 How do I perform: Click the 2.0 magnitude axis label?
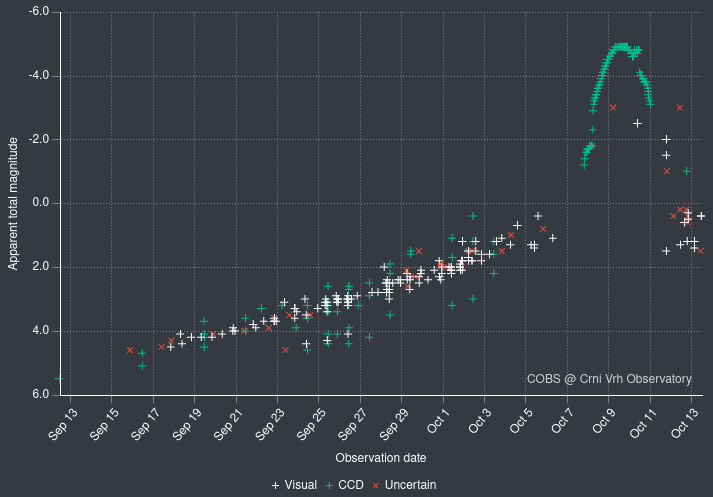click(40, 266)
